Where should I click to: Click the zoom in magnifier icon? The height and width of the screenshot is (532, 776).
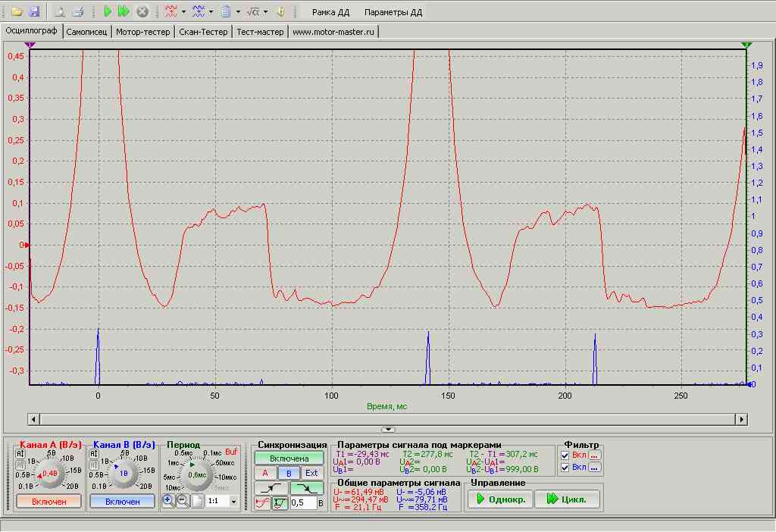coord(168,501)
